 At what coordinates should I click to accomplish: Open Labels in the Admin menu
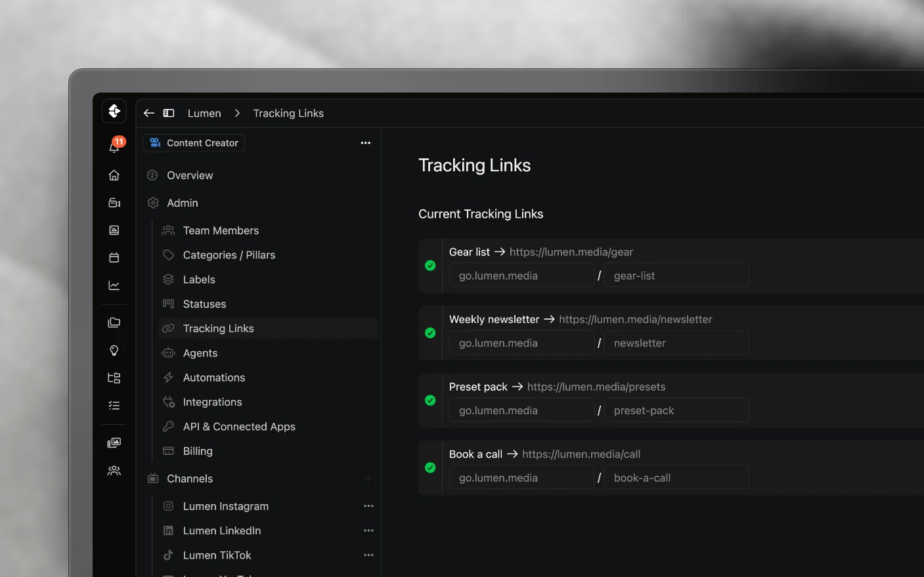pyautogui.click(x=199, y=280)
